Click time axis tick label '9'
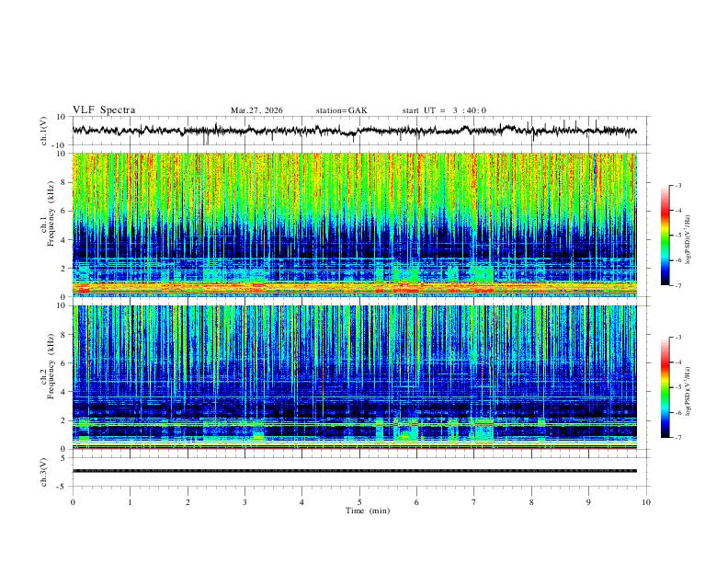The height and width of the screenshot is (563, 728). 588,502
